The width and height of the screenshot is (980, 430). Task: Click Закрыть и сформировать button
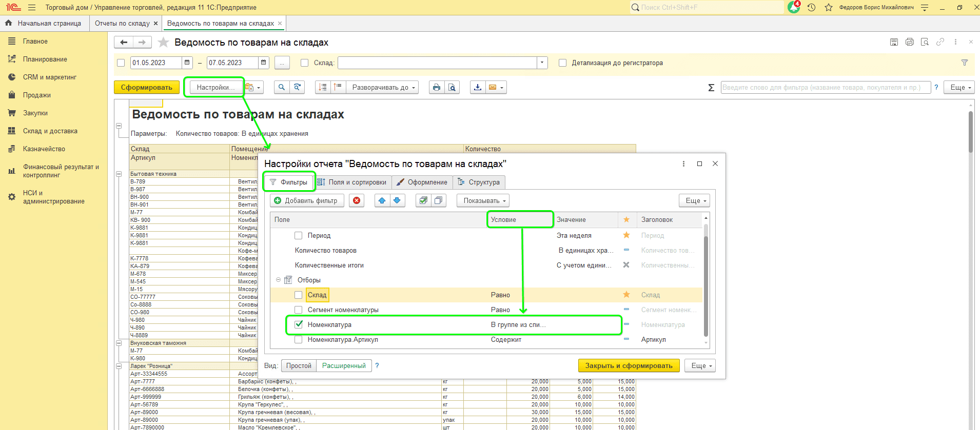[x=629, y=366]
